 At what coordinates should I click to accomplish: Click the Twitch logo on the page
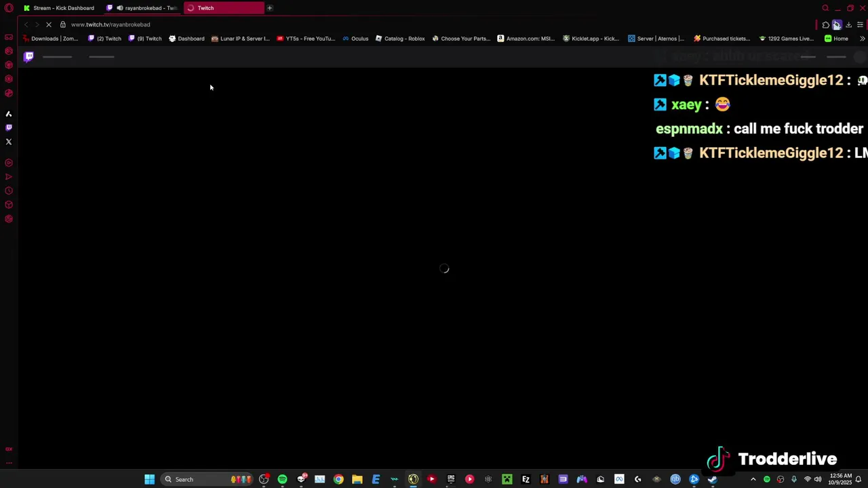pos(28,57)
